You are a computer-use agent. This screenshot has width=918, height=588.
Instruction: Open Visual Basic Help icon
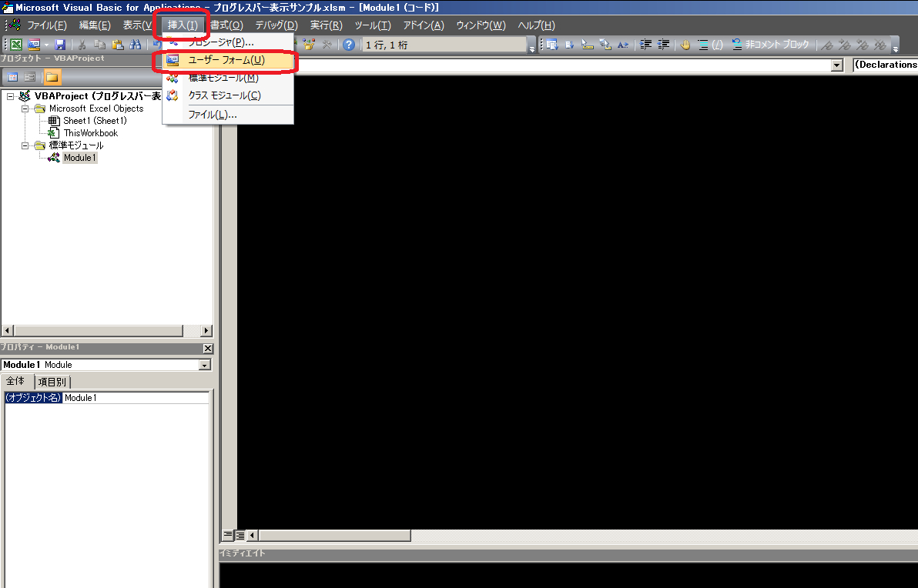click(349, 45)
